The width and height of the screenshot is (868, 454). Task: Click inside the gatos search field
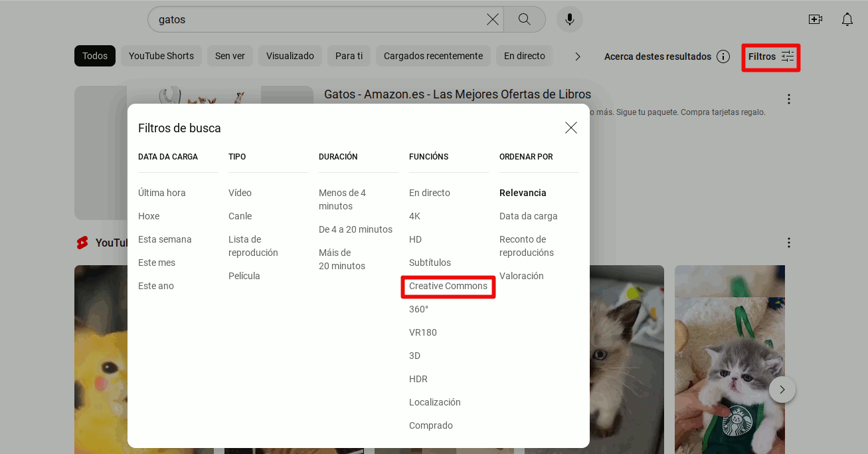click(319, 19)
